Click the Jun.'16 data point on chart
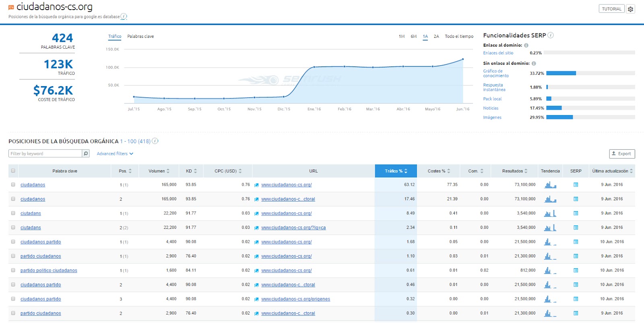The width and height of the screenshot is (644, 323). tap(463, 59)
